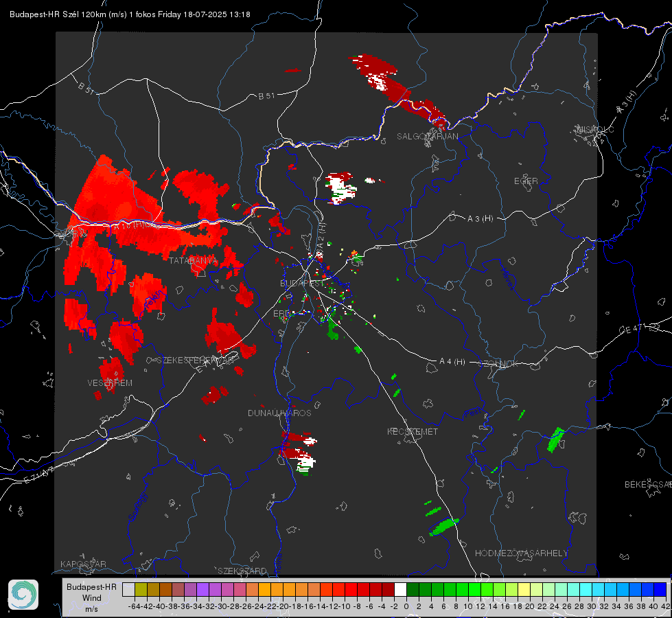Click the A 3 (H) road label near Eger
The height and width of the screenshot is (618, 672).
[480, 219]
